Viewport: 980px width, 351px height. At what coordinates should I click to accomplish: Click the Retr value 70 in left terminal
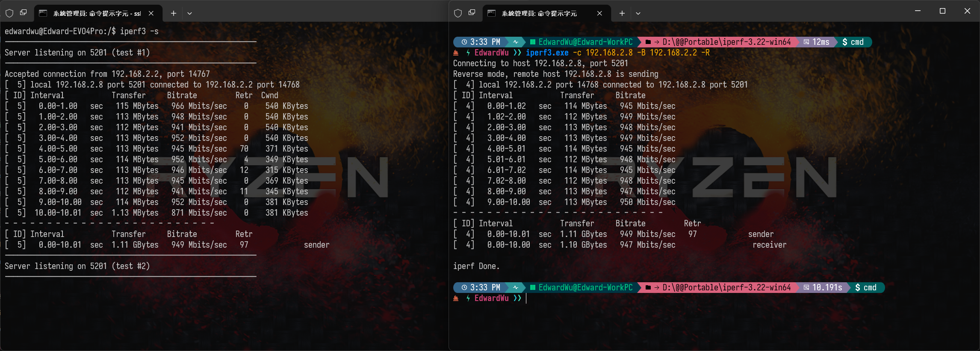click(244, 149)
